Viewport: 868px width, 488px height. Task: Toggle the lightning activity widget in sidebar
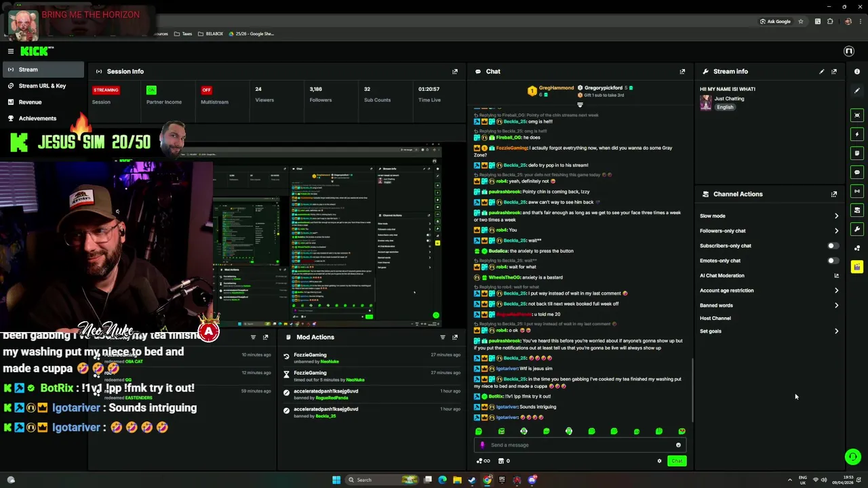pos(857,134)
